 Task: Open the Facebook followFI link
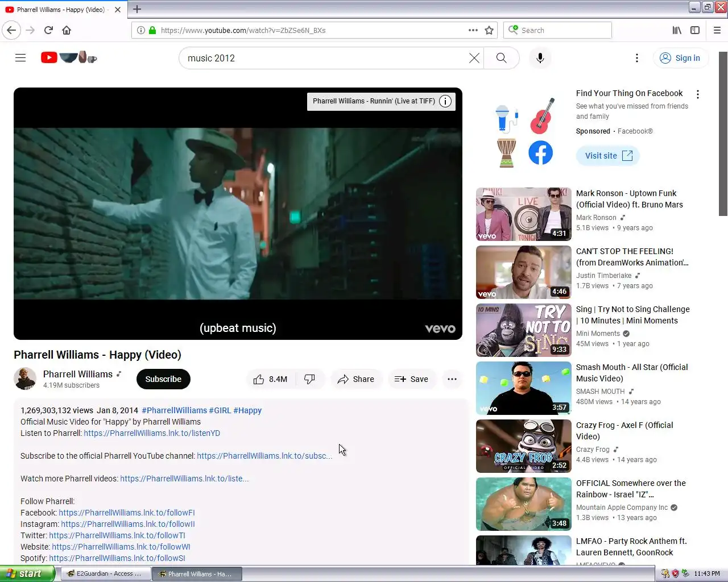click(x=127, y=513)
